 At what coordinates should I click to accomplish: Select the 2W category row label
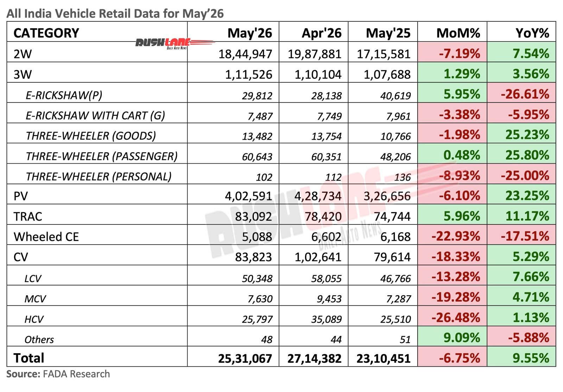(x=23, y=54)
